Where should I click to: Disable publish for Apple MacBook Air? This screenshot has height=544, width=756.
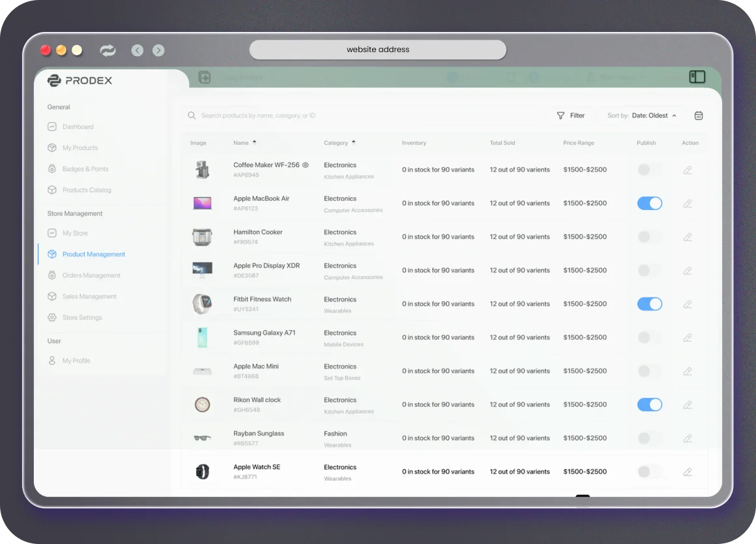click(649, 204)
